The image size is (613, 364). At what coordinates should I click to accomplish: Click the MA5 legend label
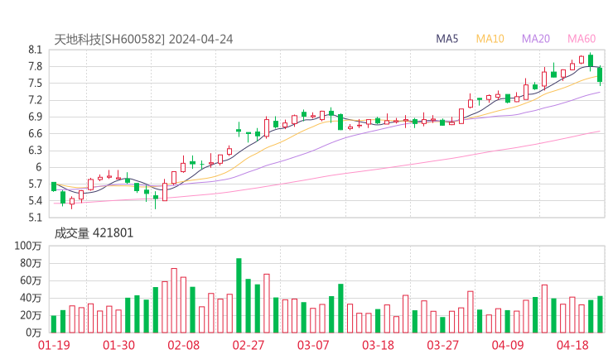pyautogui.click(x=446, y=39)
